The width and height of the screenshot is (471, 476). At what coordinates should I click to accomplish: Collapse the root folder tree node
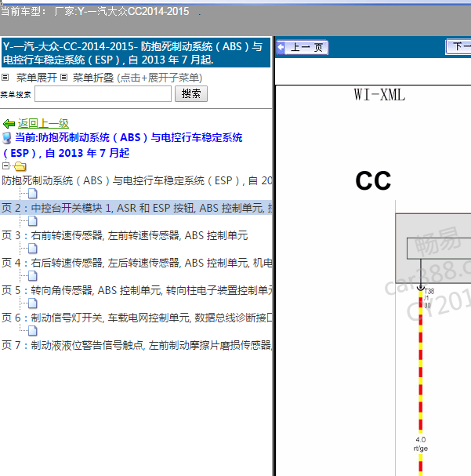point(5,165)
